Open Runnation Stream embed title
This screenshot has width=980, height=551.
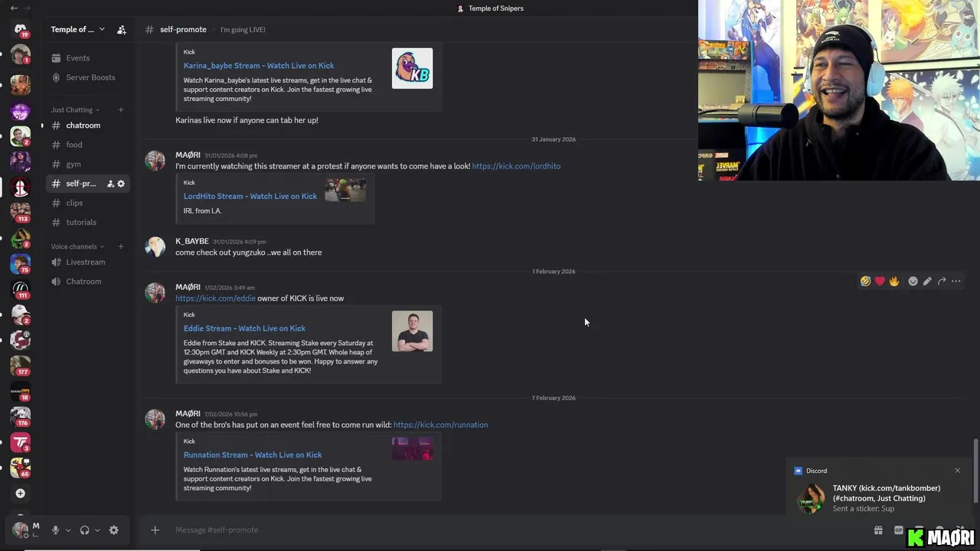[x=253, y=455]
